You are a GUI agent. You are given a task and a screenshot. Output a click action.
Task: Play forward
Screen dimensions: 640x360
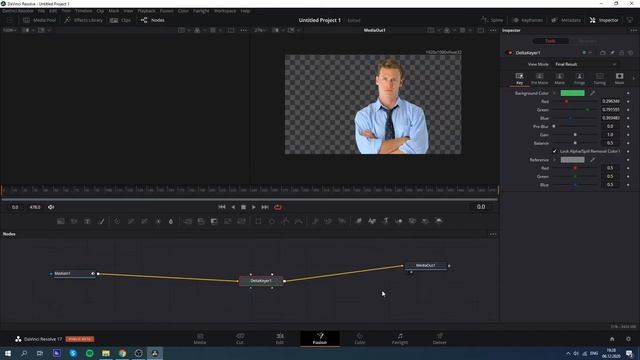pos(253,207)
